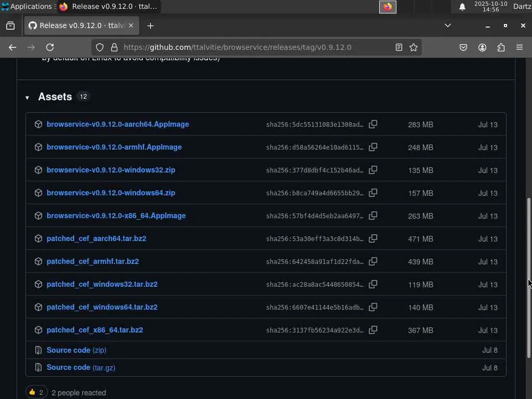
Task: Close the Release v0.9.12.0 tab
Action: [x=131, y=25]
